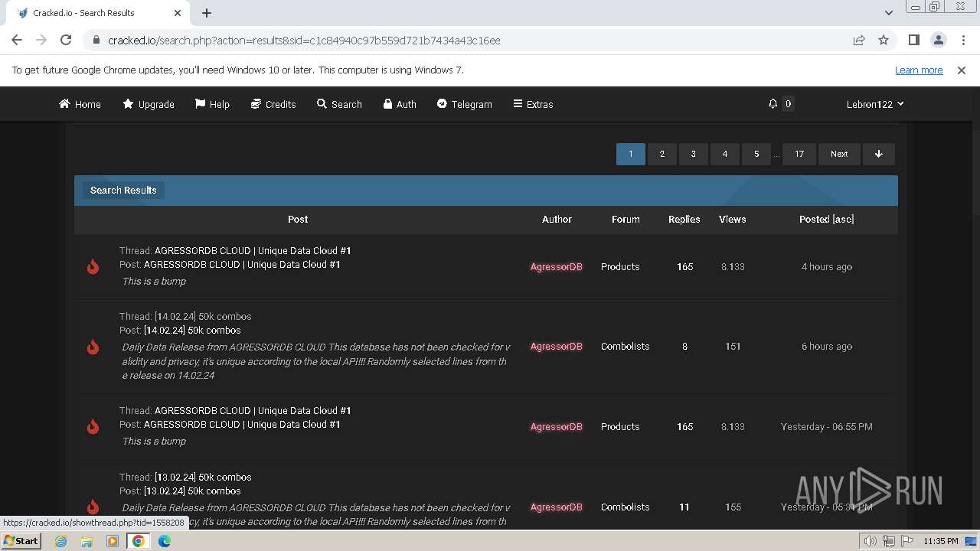The height and width of the screenshot is (551, 980).
Task: Click the hot-thread flame icon in 4 hours ago row
Action: coord(93,266)
